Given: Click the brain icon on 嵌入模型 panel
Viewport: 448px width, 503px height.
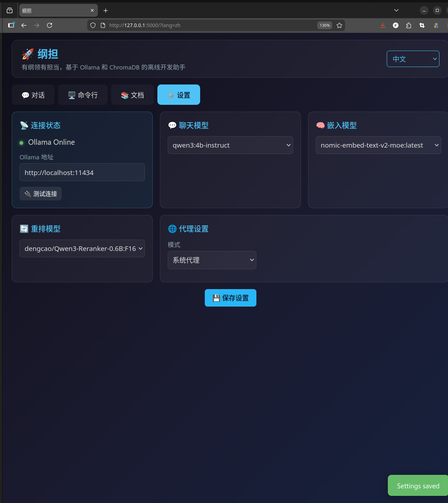Looking at the screenshot, I should 320,125.
